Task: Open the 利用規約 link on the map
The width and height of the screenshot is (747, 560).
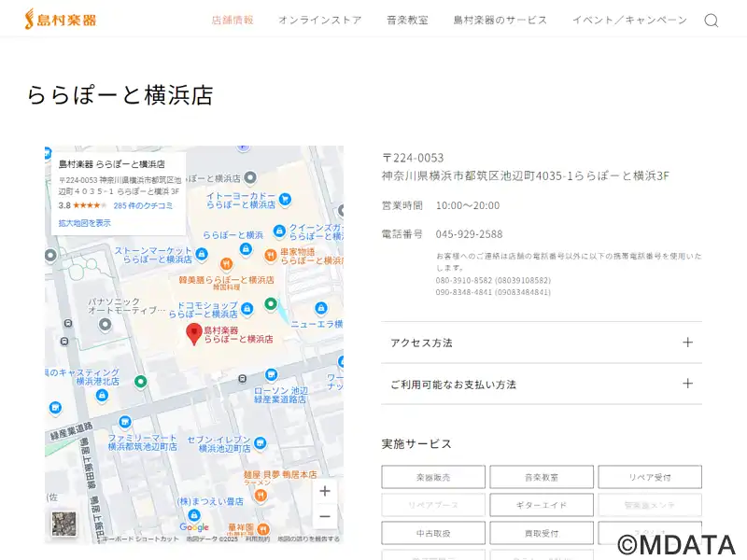Action: pyautogui.click(x=258, y=539)
